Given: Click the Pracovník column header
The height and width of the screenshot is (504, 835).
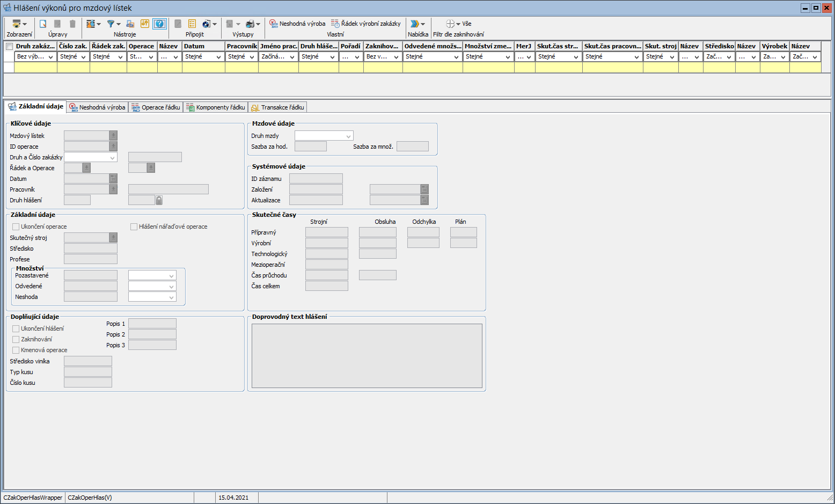Looking at the screenshot, I should click(x=241, y=46).
